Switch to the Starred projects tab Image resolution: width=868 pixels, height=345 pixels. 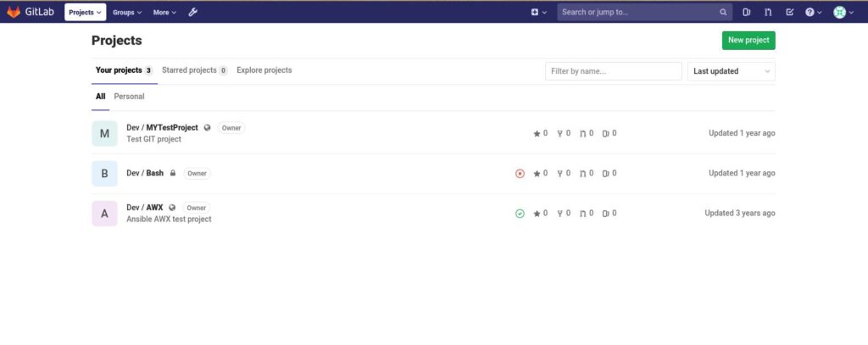click(194, 70)
